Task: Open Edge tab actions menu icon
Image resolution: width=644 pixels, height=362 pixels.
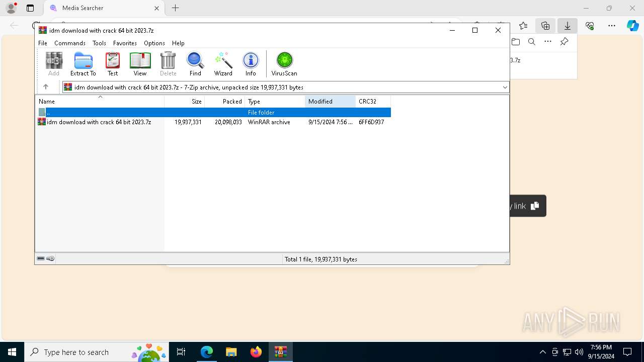Action: [30, 8]
